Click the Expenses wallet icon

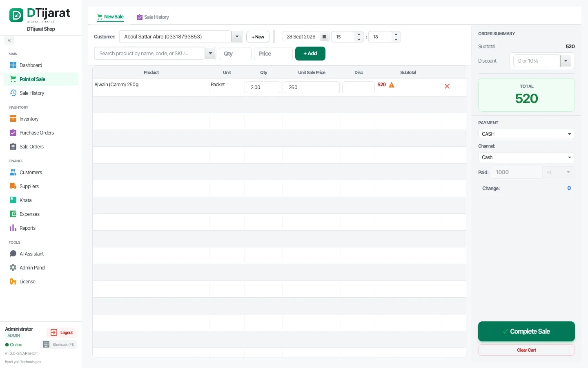[13, 214]
